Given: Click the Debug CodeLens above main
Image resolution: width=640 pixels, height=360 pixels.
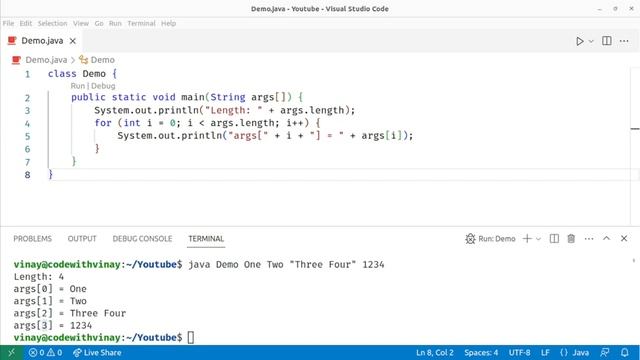Looking at the screenshot, I should [x=103, y=86].
